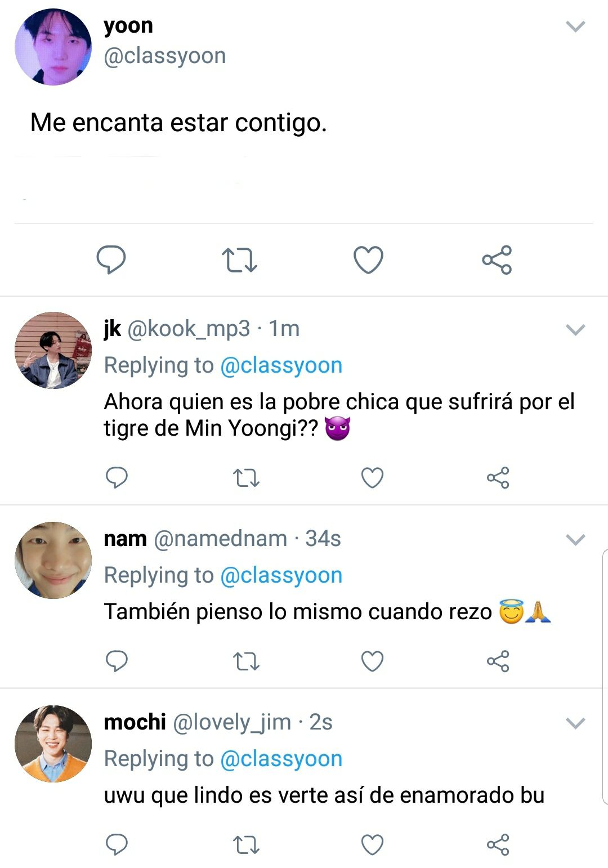Open options chevron on mochi's reply
The image size is (608, 868).
[575, 722]
